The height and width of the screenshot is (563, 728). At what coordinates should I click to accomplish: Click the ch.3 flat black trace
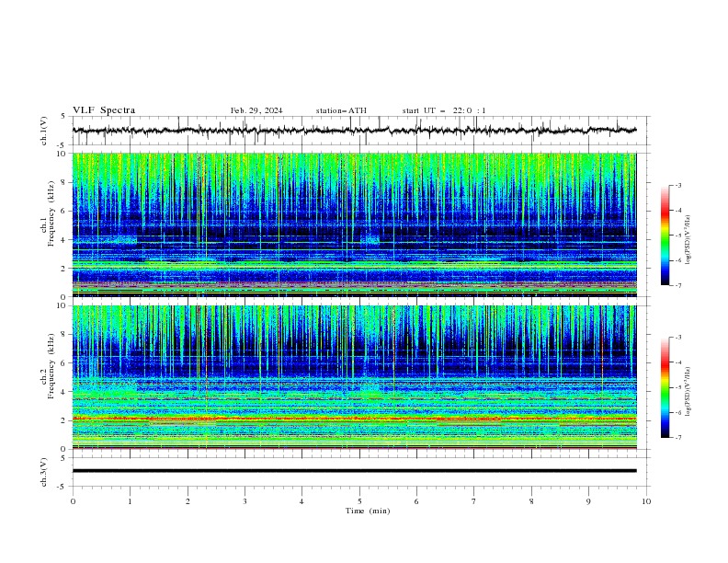(354, 471)
